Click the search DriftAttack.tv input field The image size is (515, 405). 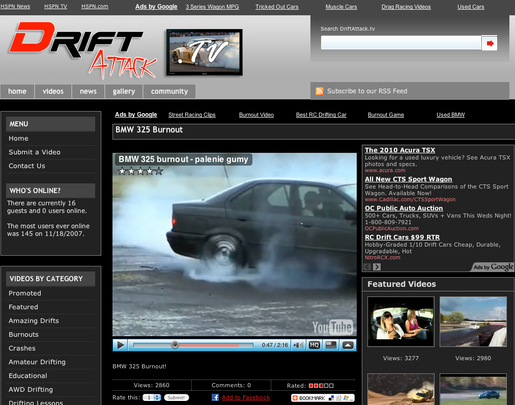(401, 43)
